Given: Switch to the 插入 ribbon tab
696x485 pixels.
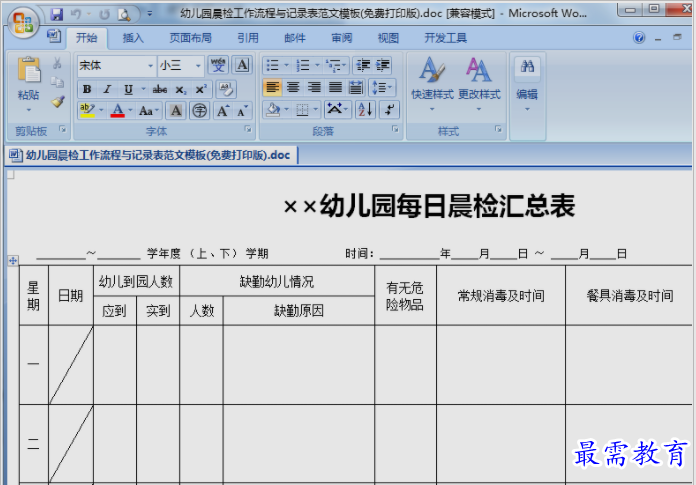Looking at the screenshot, I should coord(133,38).
